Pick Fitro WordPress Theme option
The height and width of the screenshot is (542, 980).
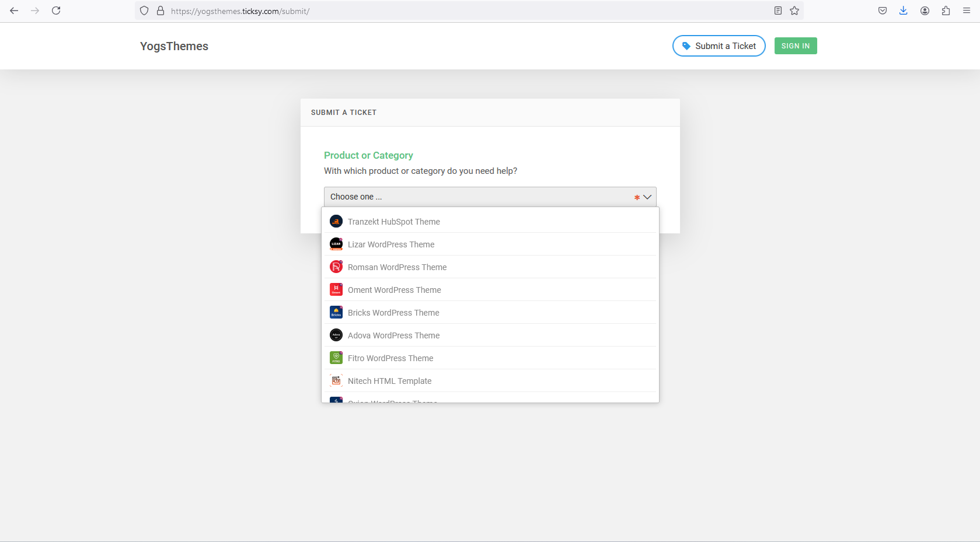pyautogui.click(x=490, y=358)
